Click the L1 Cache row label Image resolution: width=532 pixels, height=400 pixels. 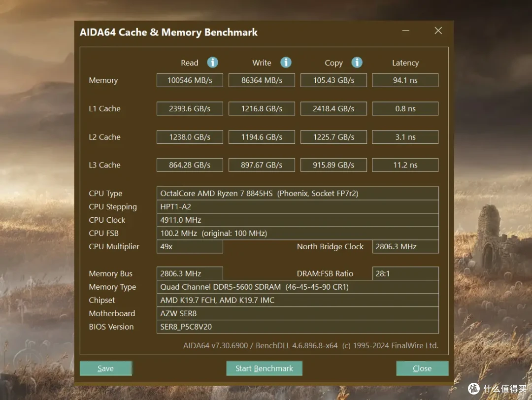pyautogui.click(x=104, y=108)
